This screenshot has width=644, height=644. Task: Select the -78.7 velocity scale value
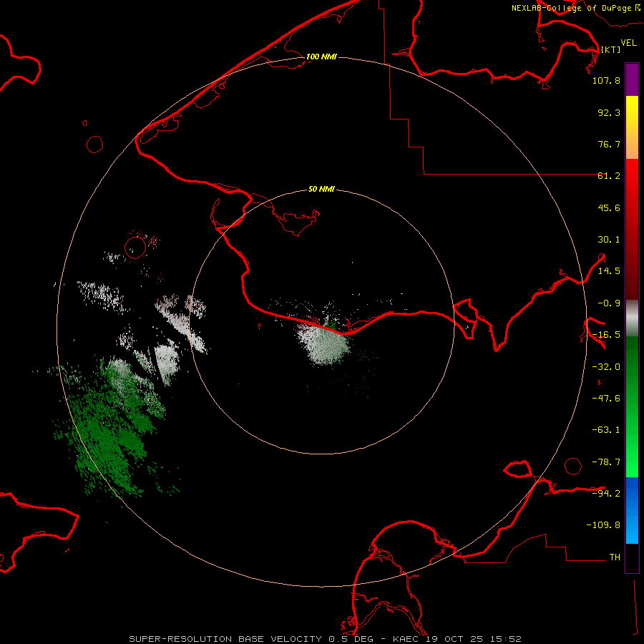coord(606,462)
